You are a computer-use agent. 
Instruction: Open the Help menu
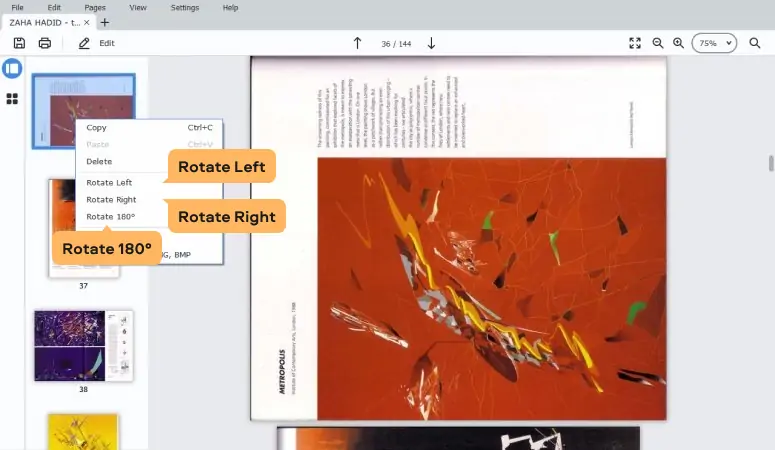pyautogui.click(x=230, y=7)
